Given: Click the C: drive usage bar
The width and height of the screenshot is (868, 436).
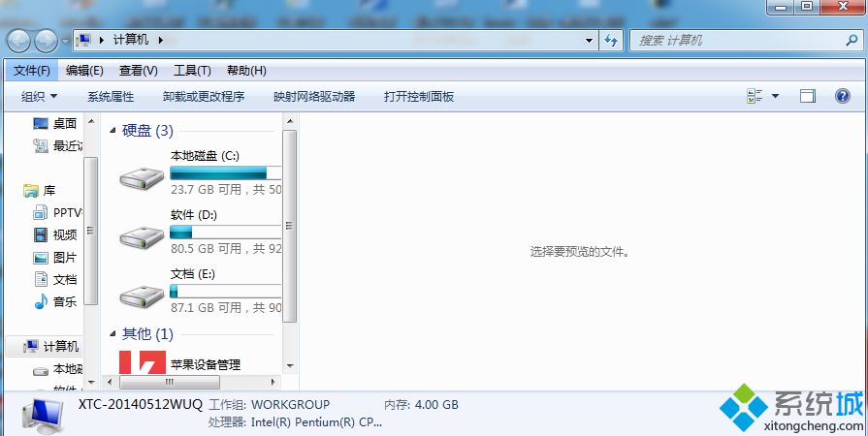Looking at the screenshot, I should coord(226,172).
